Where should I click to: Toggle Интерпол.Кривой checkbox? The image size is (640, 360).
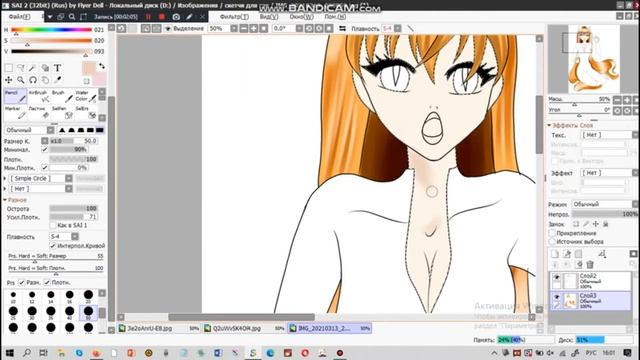point(53,246)
